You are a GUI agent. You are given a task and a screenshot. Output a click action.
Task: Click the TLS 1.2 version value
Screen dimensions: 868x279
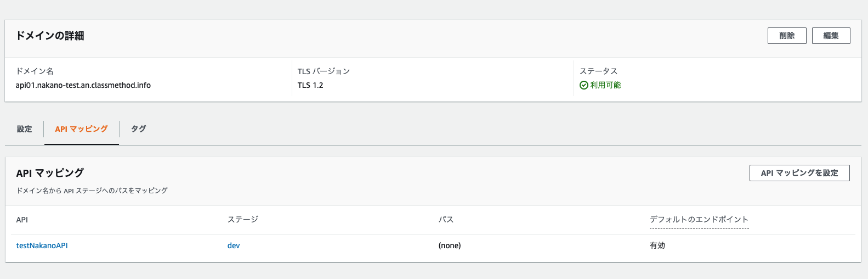point(310,85)
